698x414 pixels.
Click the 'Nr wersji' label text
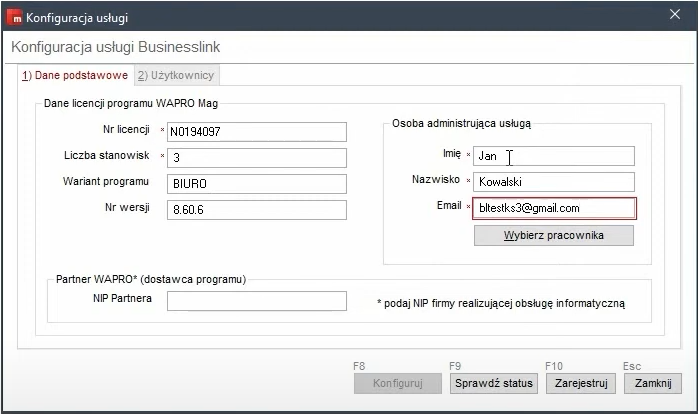click(x=127, y=207)
